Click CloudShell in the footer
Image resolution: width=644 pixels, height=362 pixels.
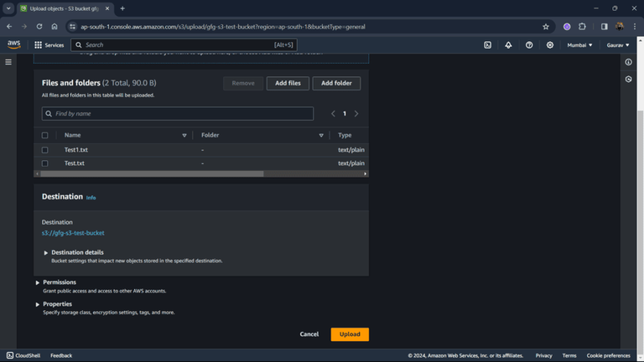tap(23, 355)
